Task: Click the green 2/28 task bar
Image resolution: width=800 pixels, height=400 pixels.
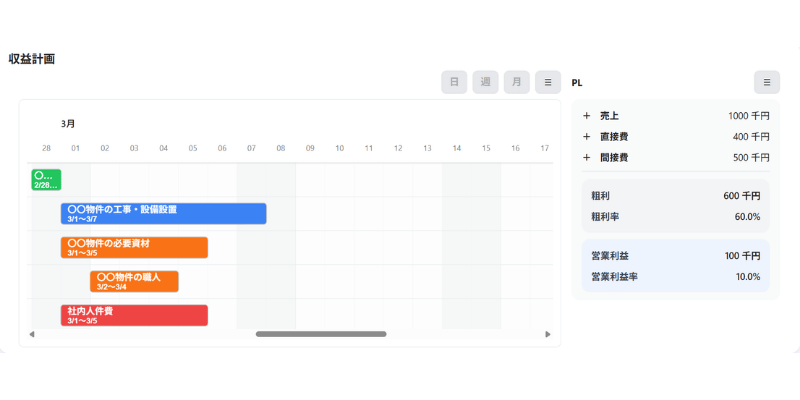Action: click(x=46, y=180)
